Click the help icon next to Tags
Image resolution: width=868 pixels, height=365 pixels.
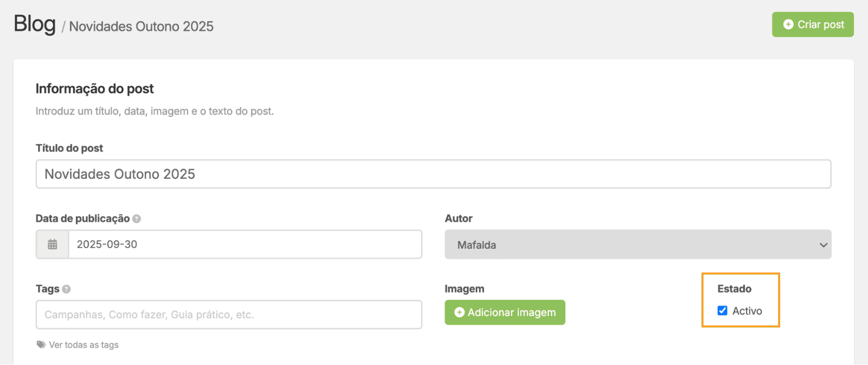click(66, 289)
